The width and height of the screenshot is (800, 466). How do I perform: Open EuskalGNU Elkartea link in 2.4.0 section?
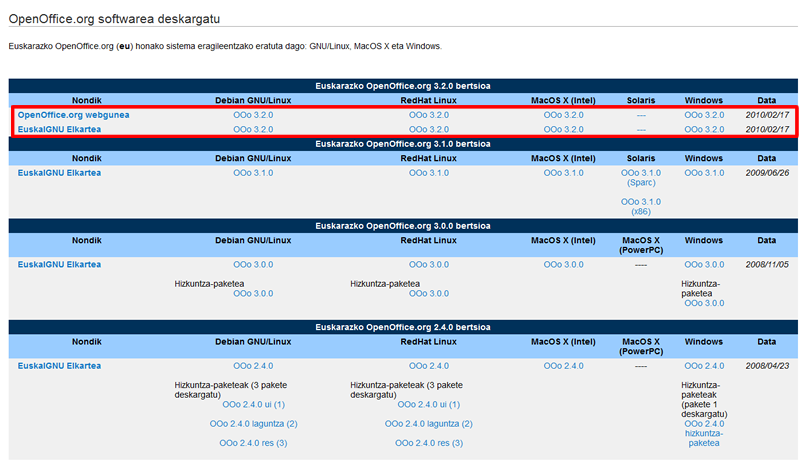59,365
